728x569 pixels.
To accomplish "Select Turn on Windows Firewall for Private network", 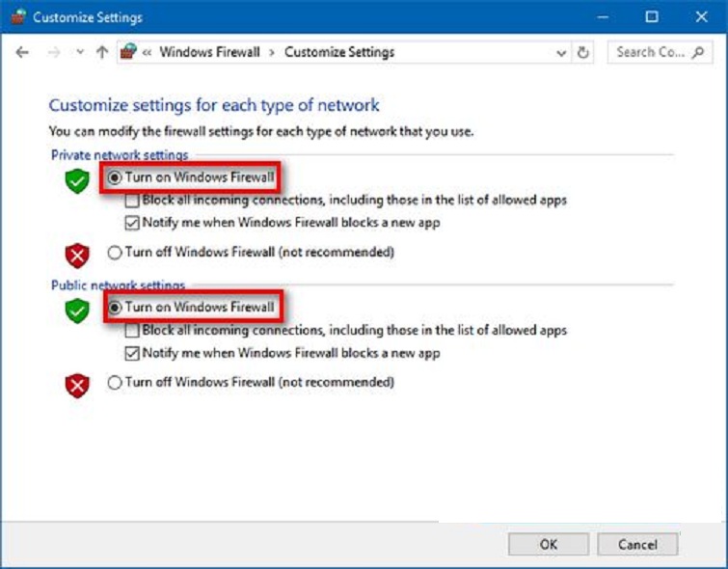I will tap(116, 177).
